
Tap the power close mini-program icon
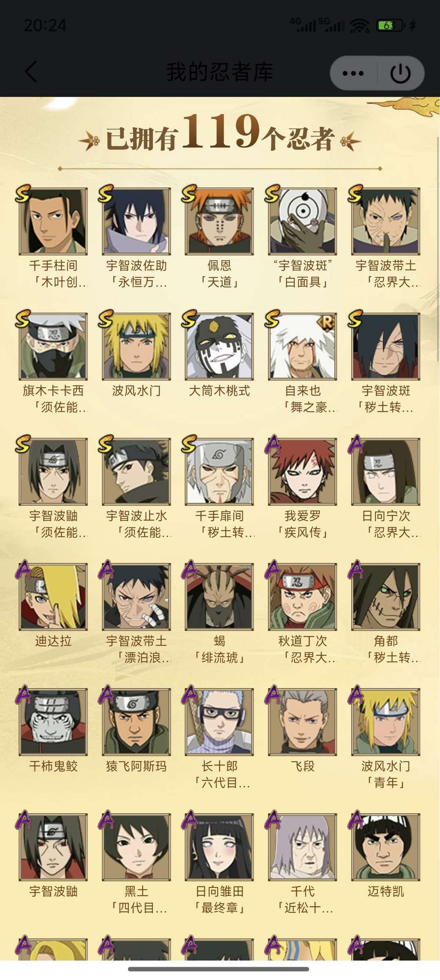tap(400, 73)
